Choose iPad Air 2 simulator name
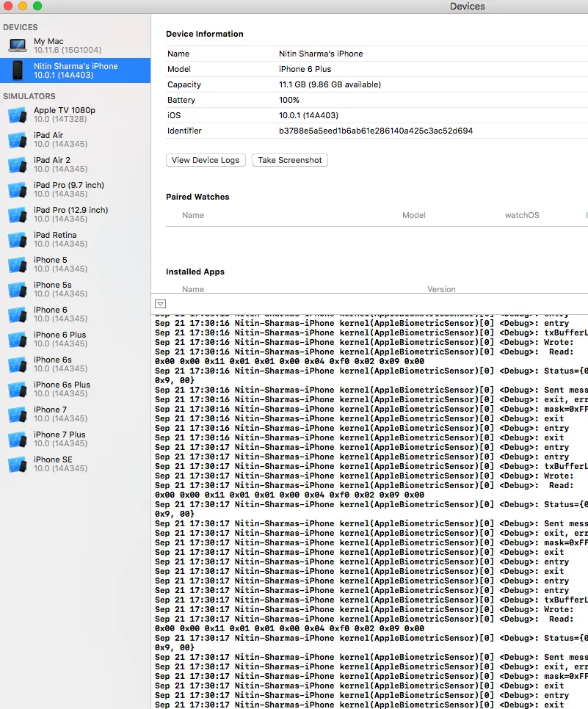Screen dimensions: 588x709 point(51,160)
